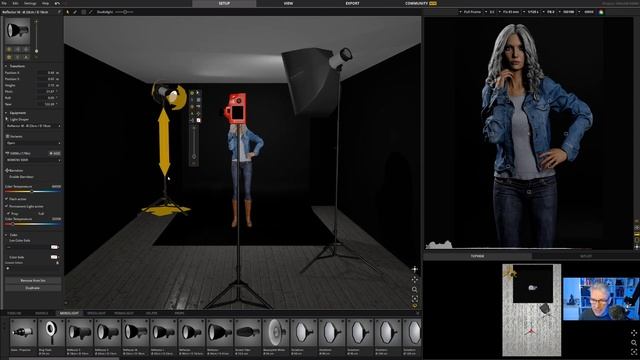The width and height of the screenshot is (640, 360).
Task: Select the red camera in the studio viewport
Action: (x=236, y=109)
